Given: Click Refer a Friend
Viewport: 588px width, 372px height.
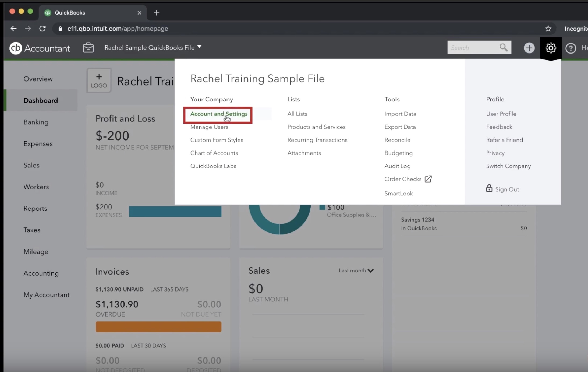Looking at the screenshot, I should (504, 140).
